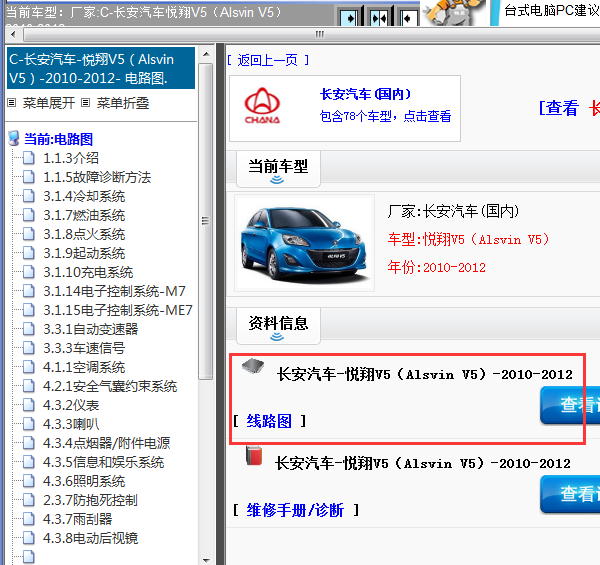Open 4.3.6照明系统 diagram
This screenshot has height=565, width=600.
84,481
